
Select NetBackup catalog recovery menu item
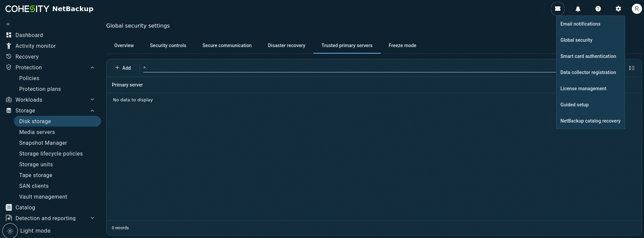pos(590,121)
